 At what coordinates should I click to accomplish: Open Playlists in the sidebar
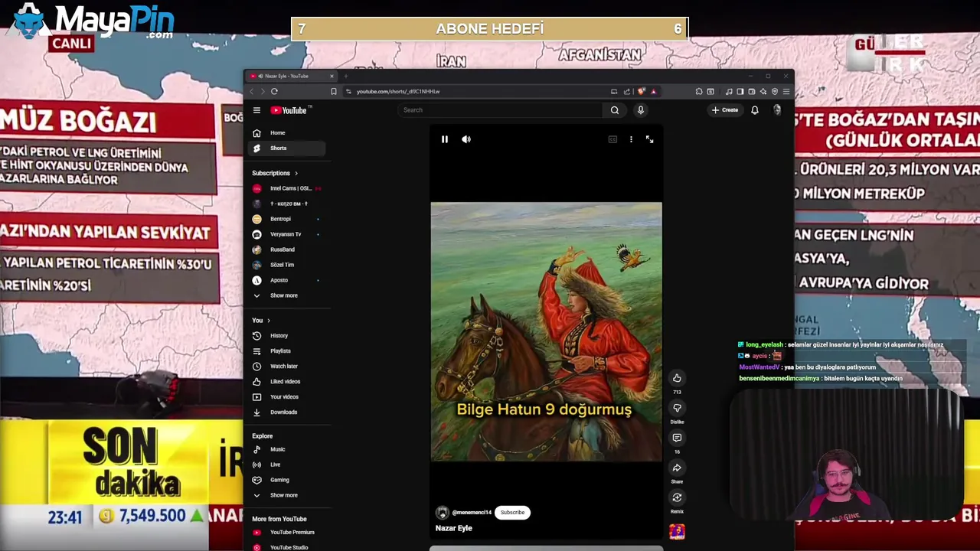[288, 351]
